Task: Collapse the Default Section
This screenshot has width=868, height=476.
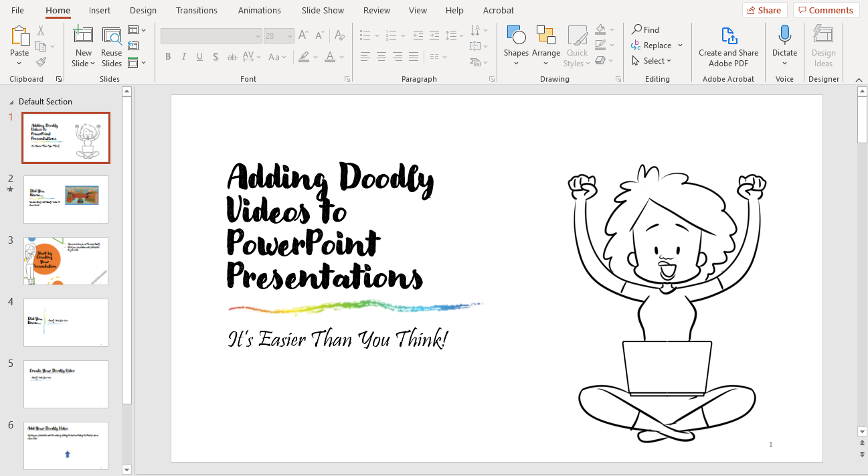Action: 11,102
